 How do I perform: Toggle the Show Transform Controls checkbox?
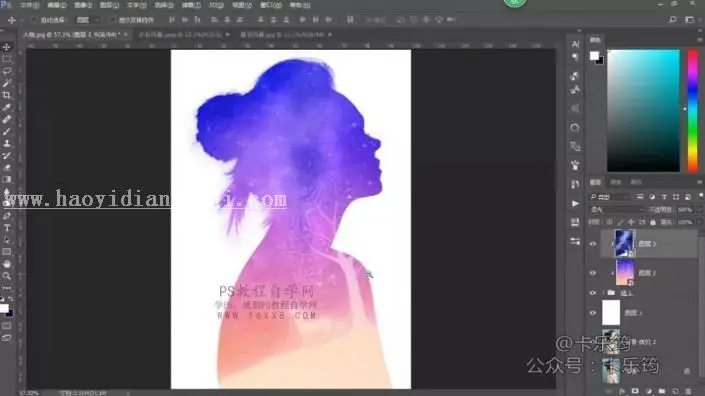(113, 20)
